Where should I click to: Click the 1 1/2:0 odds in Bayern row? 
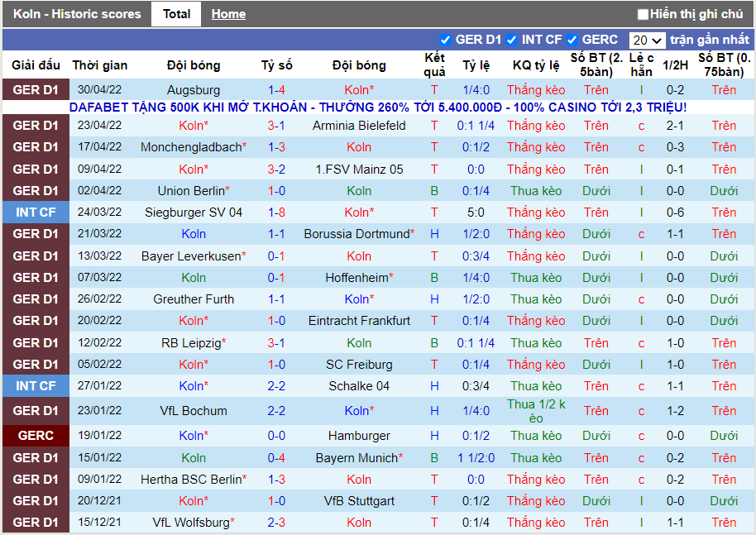click(476, 457)
